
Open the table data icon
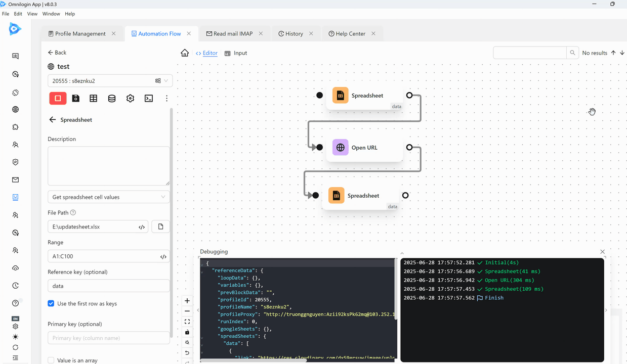click(x=94, y=99)
